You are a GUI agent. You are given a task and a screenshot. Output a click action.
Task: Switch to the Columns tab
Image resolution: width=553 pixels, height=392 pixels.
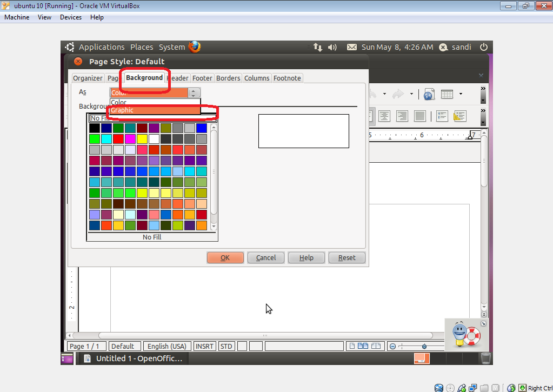pyautogui.click(x=257, y=78)
